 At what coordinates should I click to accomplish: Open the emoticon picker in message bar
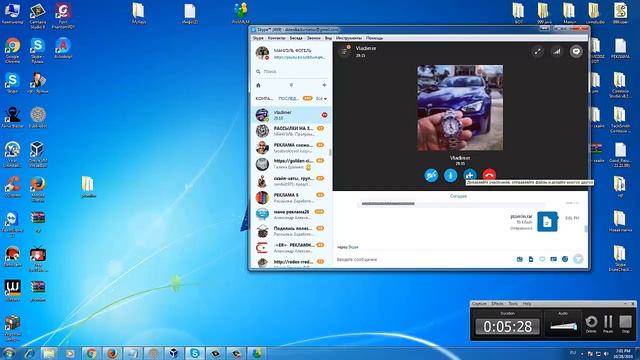pos(565,259)
